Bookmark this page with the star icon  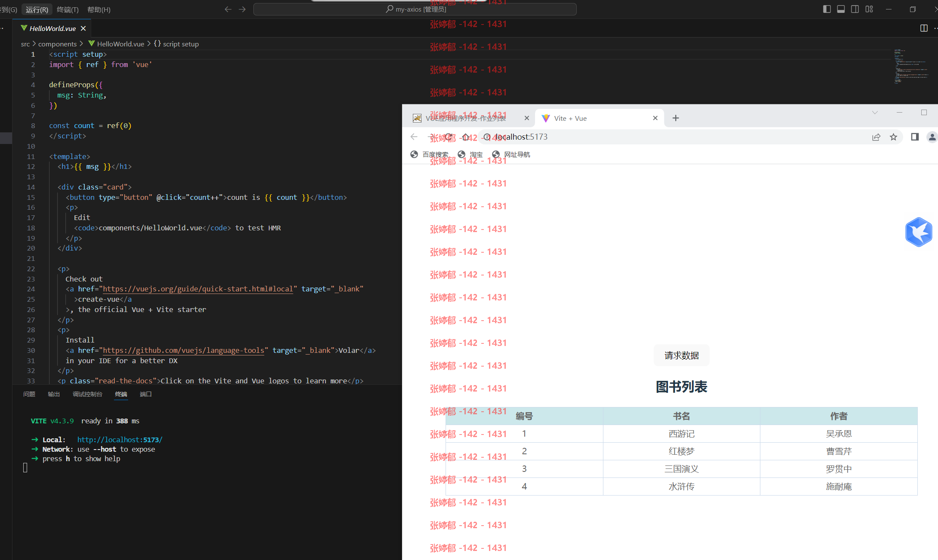click(x=893, y=137)
